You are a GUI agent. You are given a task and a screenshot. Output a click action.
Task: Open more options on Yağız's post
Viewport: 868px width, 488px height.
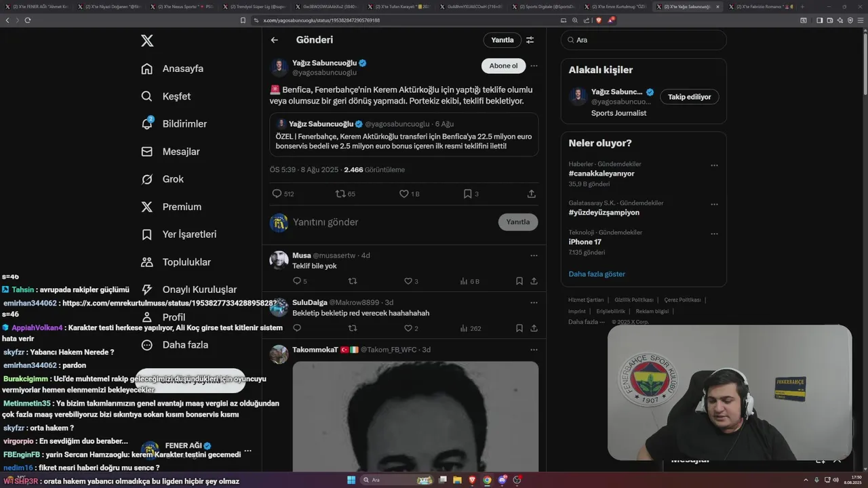coord(534,66)
